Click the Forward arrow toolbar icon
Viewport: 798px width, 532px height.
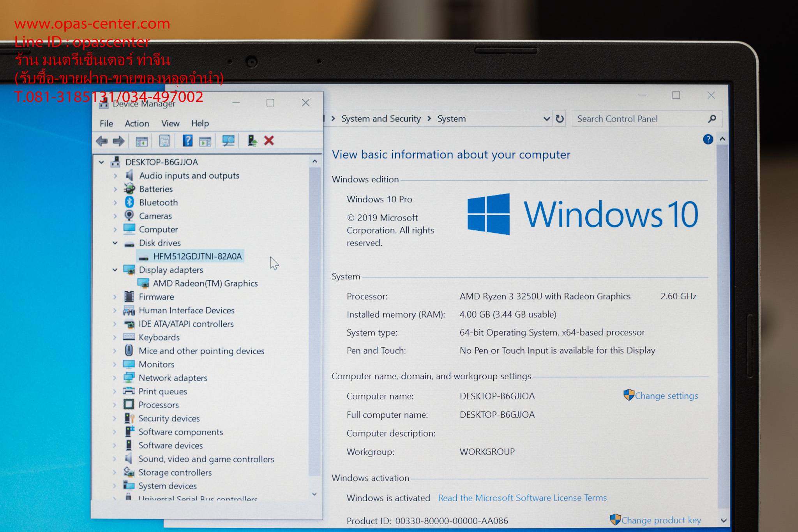(118, 141)
